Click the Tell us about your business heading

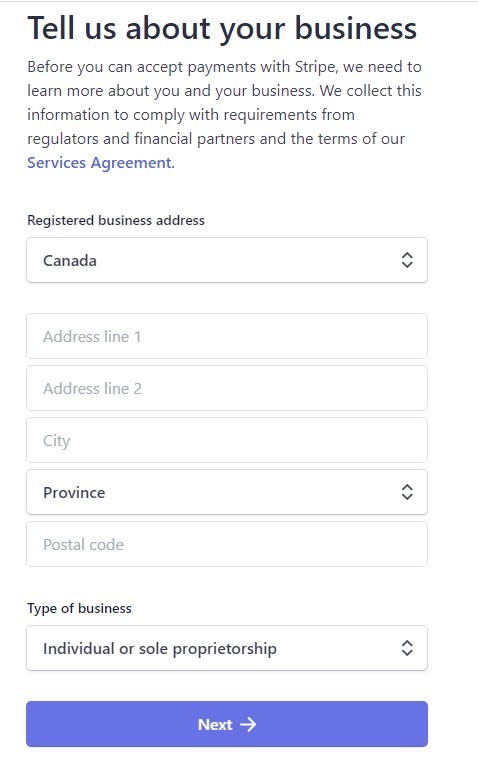222,28
